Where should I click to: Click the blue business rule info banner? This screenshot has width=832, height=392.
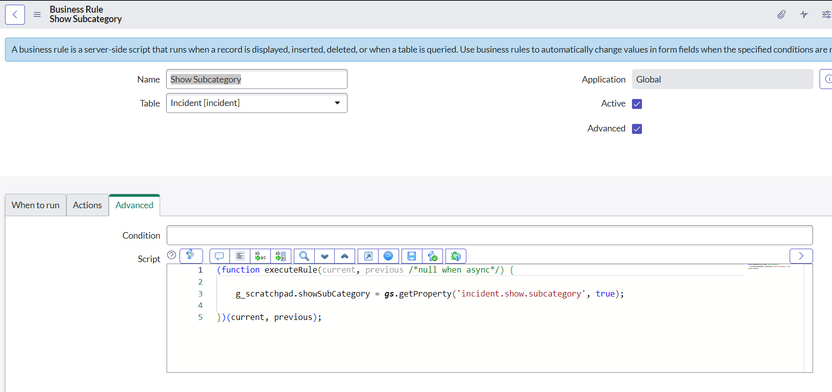click(x=419, y=50)
